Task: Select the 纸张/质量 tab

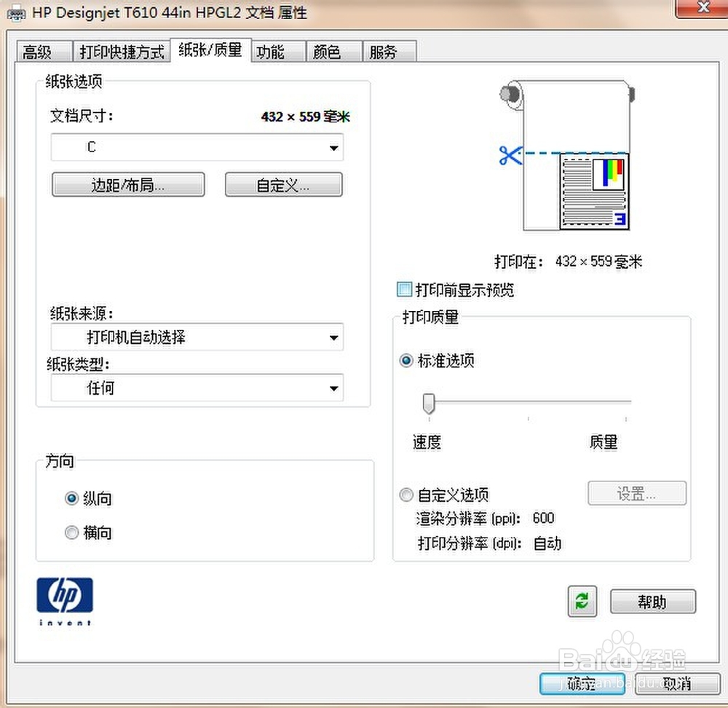Action: [211, 50]
